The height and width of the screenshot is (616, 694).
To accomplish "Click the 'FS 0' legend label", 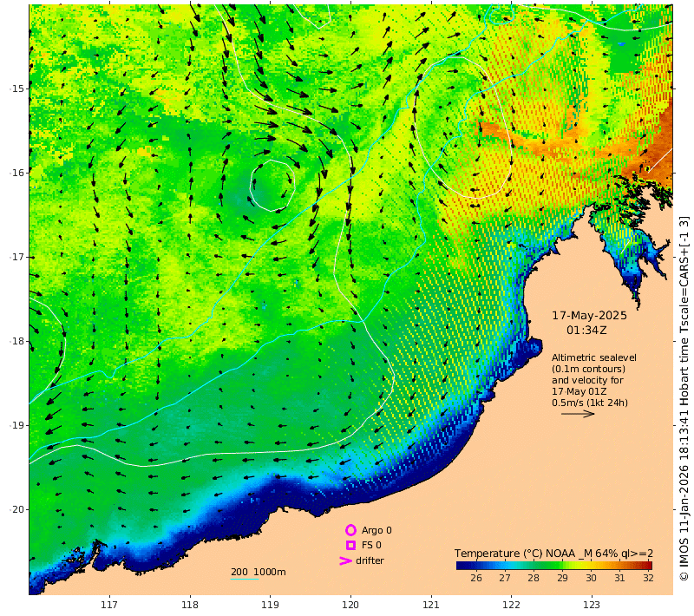I will click(x=371, y=545).
